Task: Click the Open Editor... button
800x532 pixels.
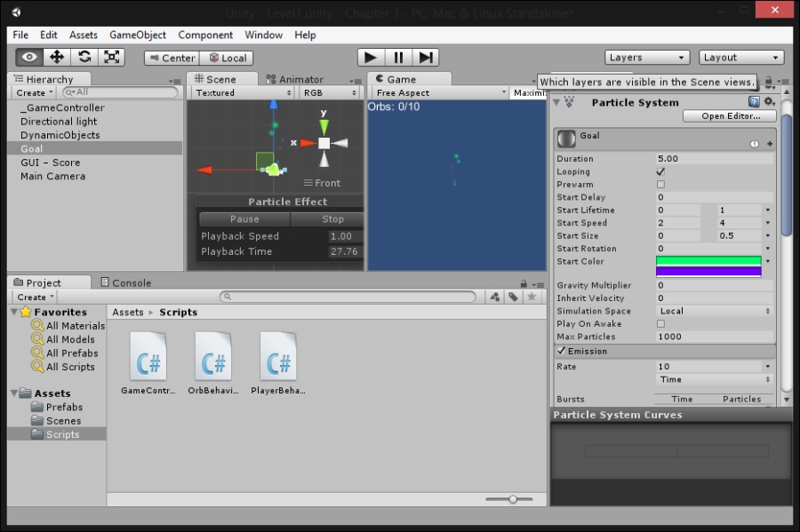Action: point(730,115)
